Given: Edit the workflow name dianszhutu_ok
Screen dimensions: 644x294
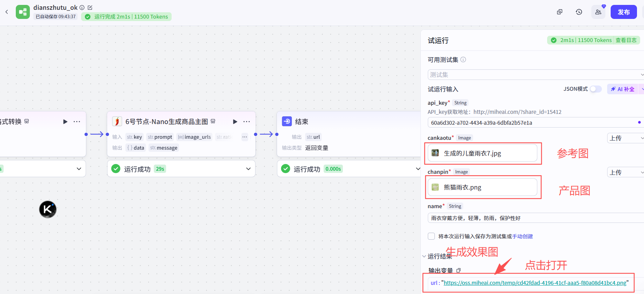Looking at the screenshot, I should click(x=90, y=7).
